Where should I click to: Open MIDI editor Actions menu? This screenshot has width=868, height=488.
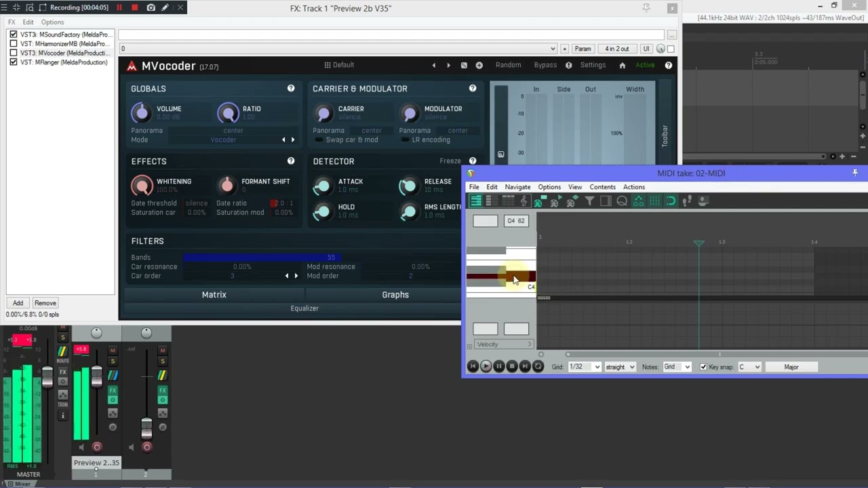(x=634, y=187)
